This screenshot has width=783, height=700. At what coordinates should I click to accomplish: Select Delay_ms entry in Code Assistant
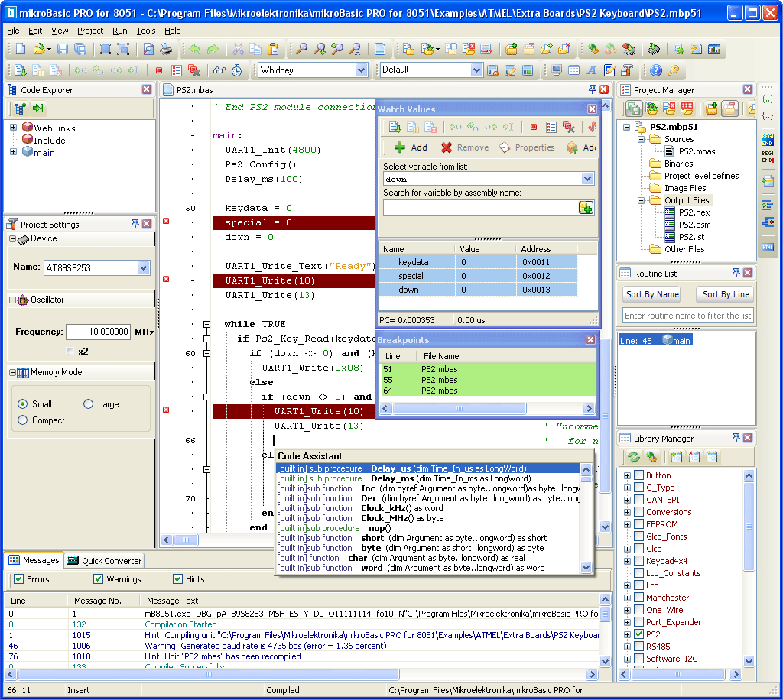[x=428, y=478]
